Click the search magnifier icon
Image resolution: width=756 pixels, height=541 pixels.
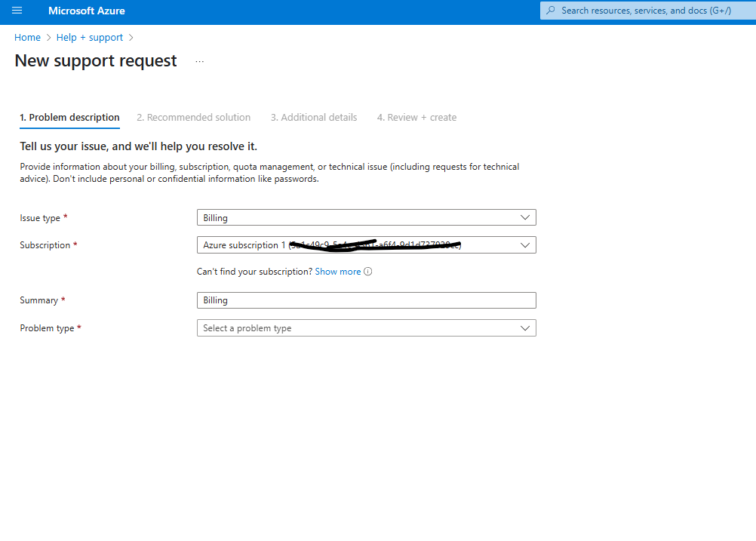pos(550,10)
